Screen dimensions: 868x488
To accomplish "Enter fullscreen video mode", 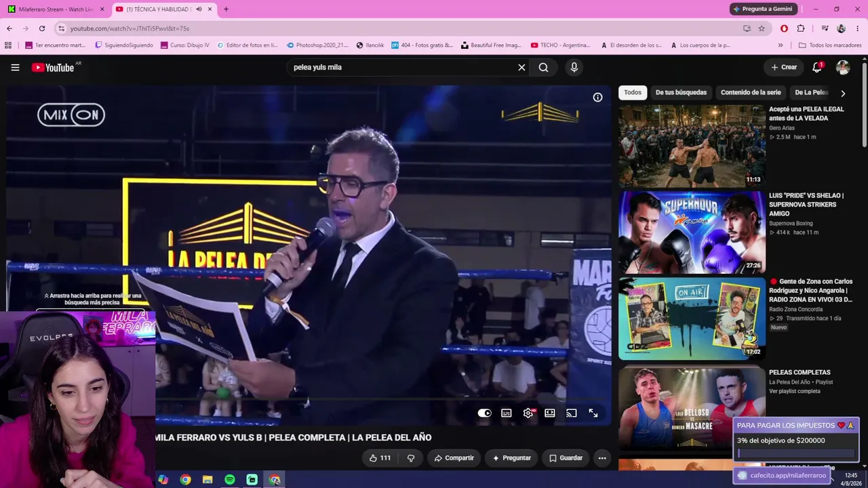I will pyautogui.click(x=593, y=413).
